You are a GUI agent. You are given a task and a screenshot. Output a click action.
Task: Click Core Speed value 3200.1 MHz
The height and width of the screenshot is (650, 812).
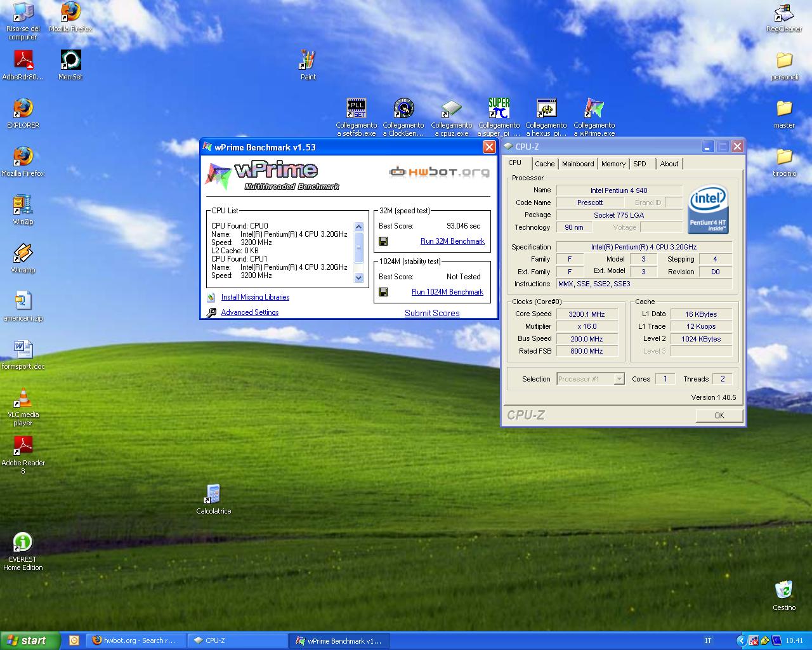click(587, 314)
